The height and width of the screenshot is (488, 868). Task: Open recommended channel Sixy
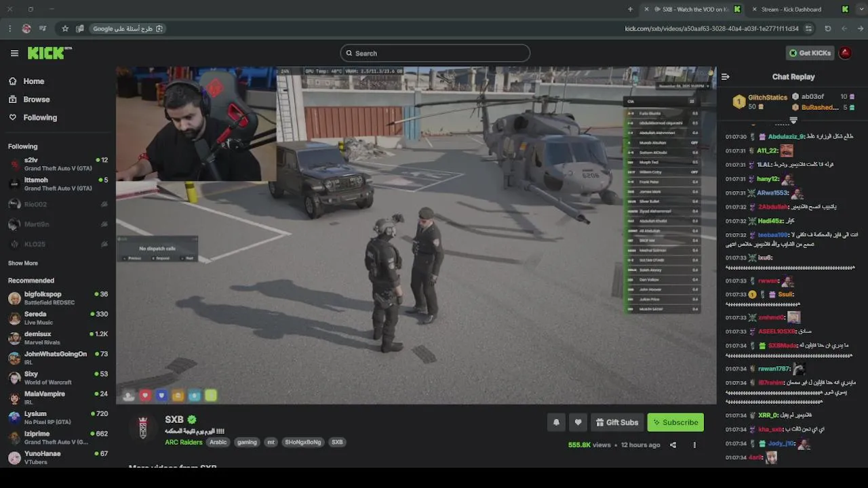coord(58,378)
